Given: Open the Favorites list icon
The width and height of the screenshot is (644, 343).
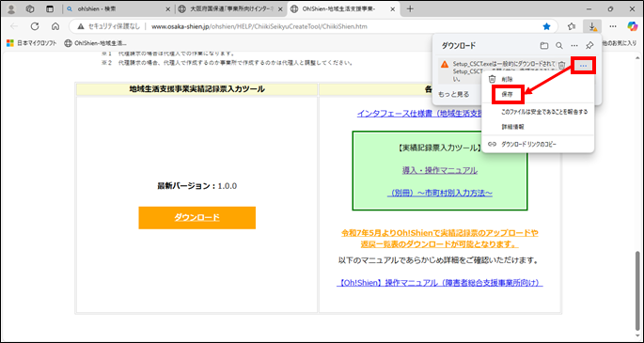Looking at the screenshot, I should [x=572, y=26].
